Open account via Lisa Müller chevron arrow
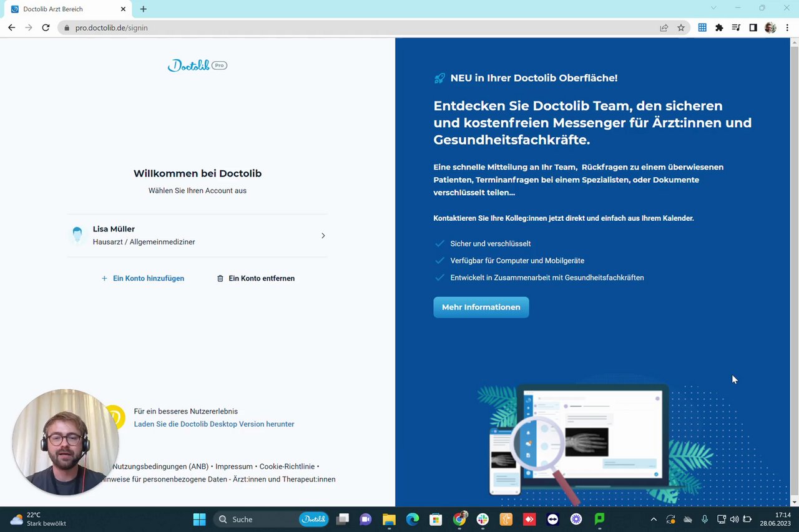 [323, 236]
